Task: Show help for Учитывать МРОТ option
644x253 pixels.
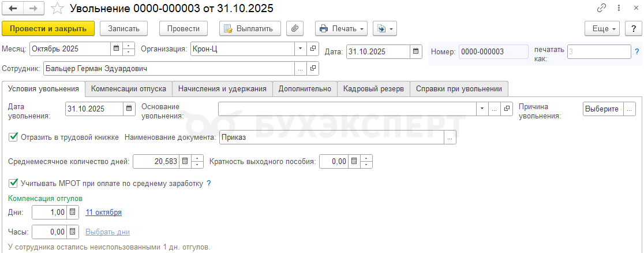Action: 209,184
